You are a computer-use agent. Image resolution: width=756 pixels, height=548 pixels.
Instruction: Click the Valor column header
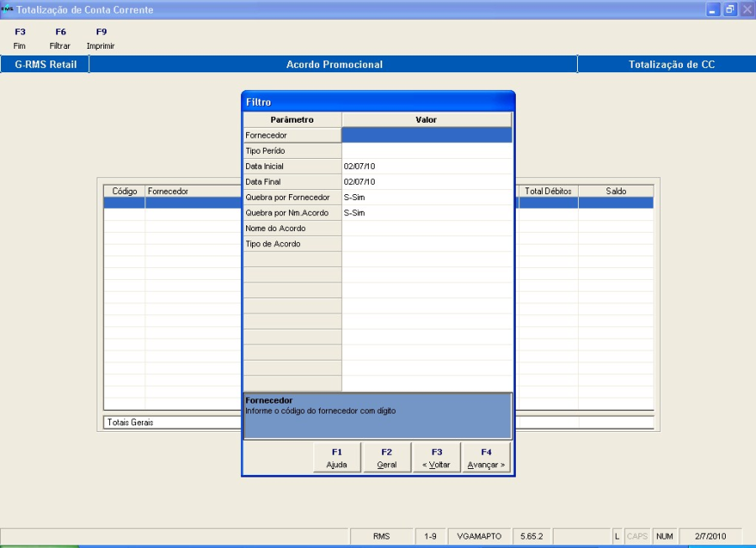pos(427,119)
